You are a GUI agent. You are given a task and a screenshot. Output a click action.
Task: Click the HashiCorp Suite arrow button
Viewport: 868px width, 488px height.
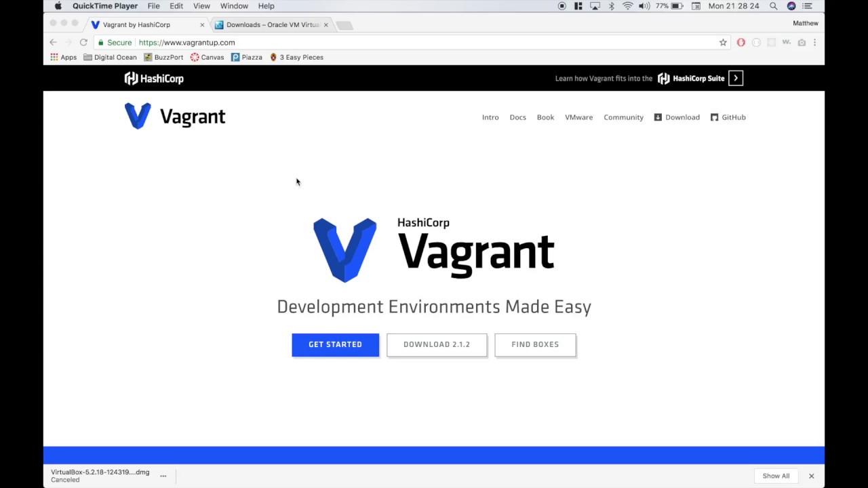[x=736, y=79]
